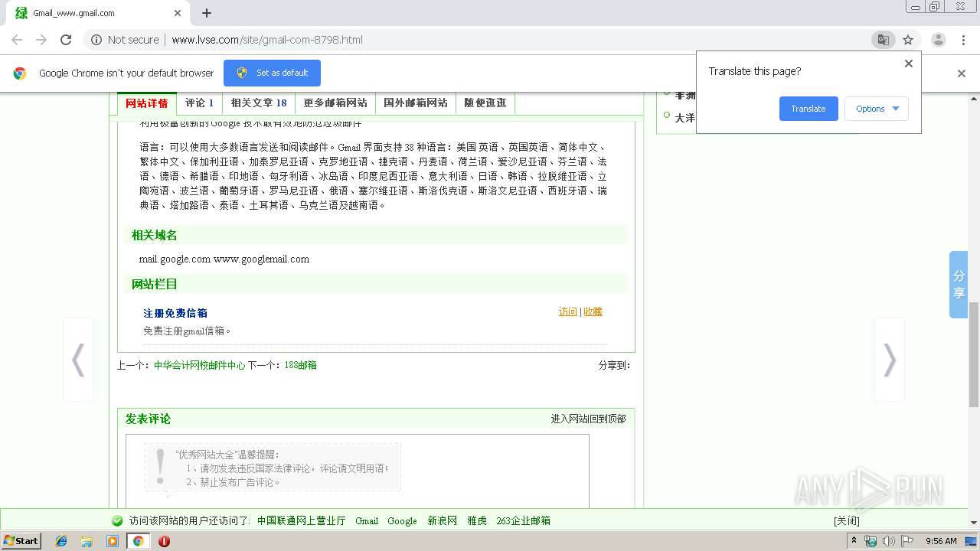The image size is (980, 551).
Task: Click the scrollbar down arrow
Action: point(973,523)
